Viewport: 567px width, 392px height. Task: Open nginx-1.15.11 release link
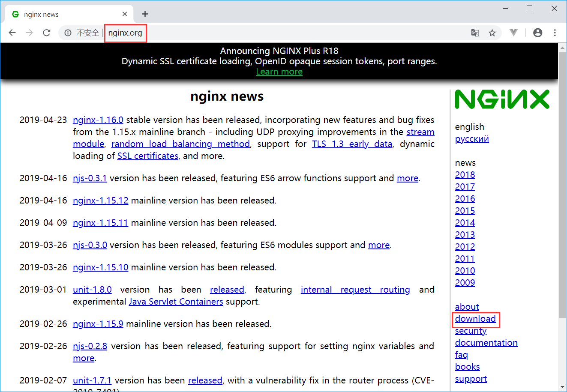pos(101,223)
